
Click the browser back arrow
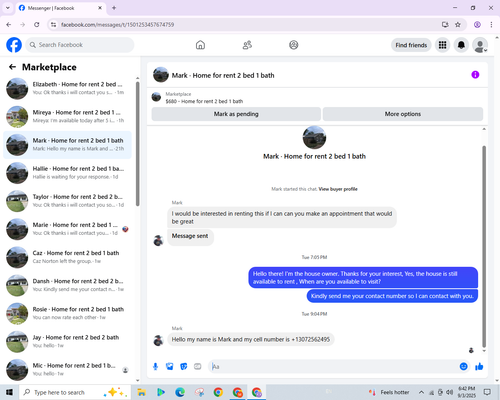[x=9, y=25]
